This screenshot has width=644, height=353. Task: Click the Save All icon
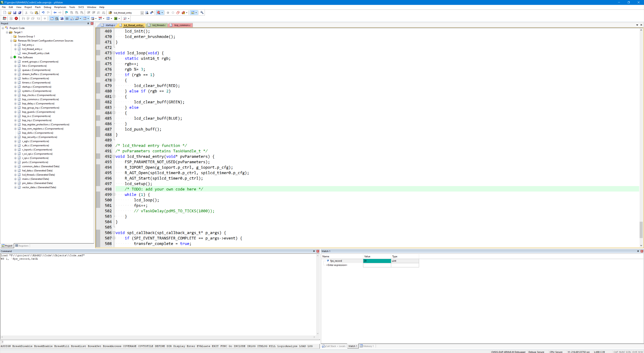[19, 13]
